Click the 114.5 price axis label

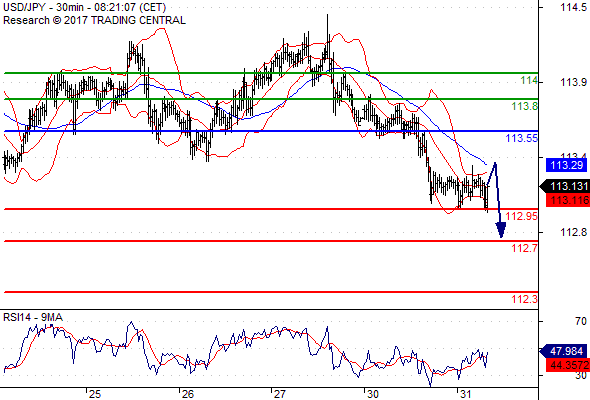click(x=573, y=7)
